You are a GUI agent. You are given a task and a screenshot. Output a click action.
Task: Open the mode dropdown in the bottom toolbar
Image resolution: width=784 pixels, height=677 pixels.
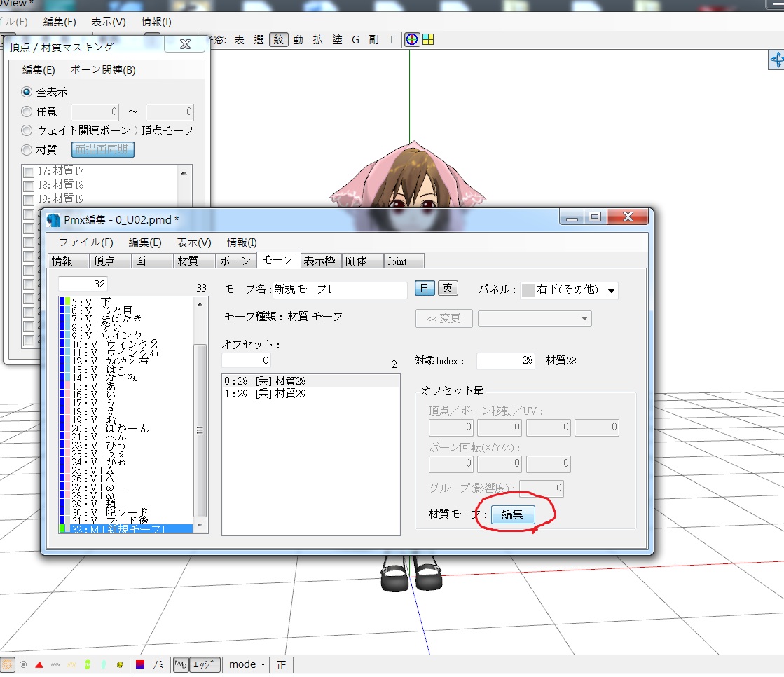(x=247, y=664)
